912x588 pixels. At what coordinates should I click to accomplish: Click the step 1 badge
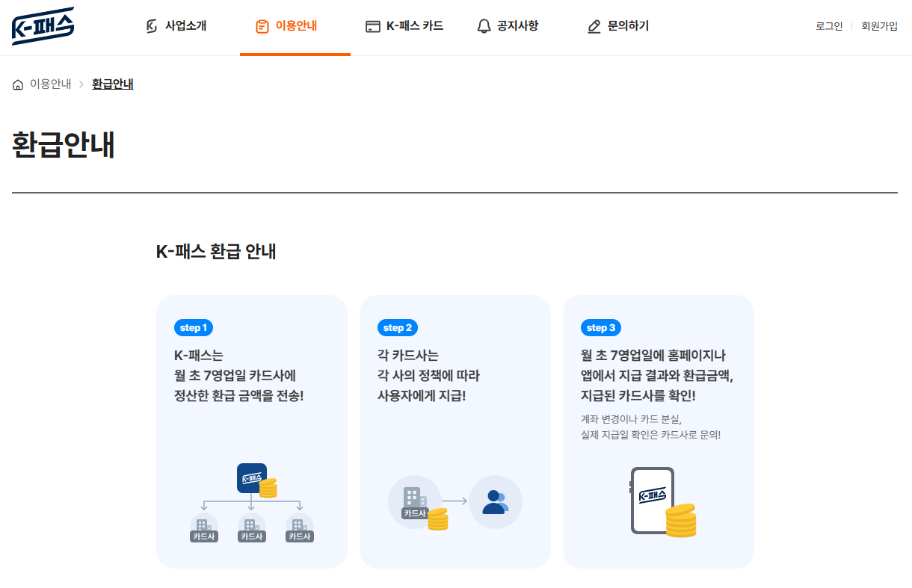pyautogui.click(x=194, y=327)
